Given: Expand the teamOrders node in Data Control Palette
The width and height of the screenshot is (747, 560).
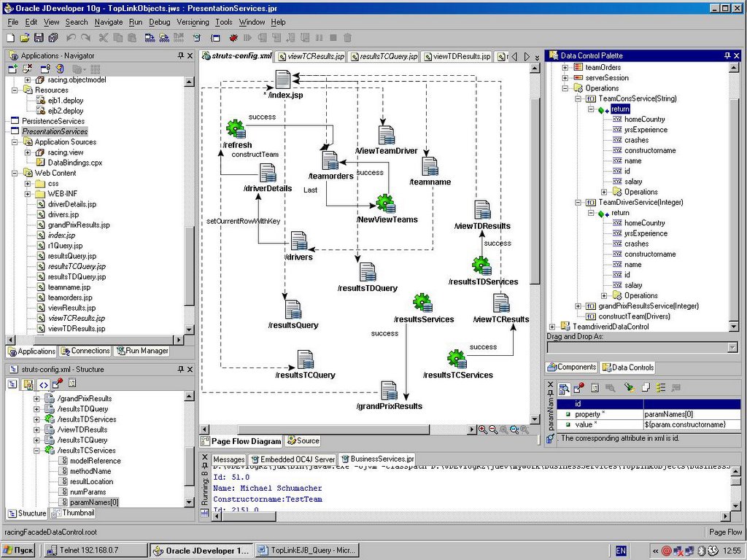Looking at the screenshot, I should (565, 68).
